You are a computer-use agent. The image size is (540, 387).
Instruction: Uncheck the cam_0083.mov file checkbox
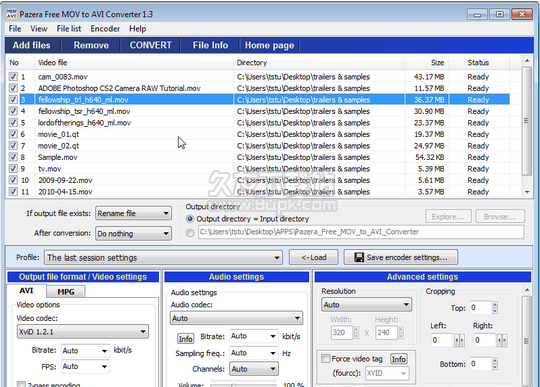(13, 76)
